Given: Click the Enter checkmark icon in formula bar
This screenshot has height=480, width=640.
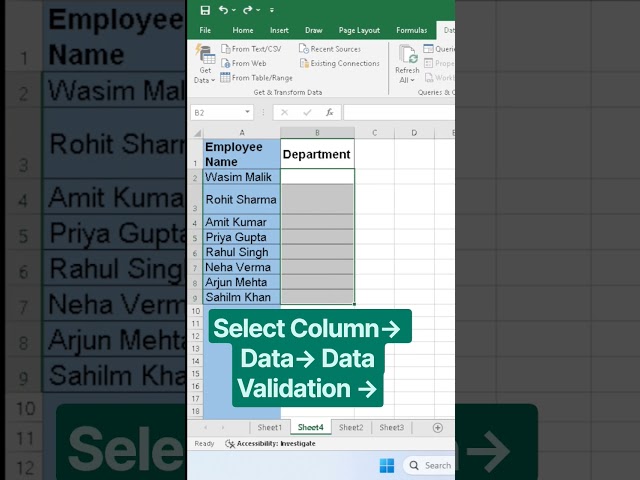Looking at the screenshot, I should [x=307, y=113].
